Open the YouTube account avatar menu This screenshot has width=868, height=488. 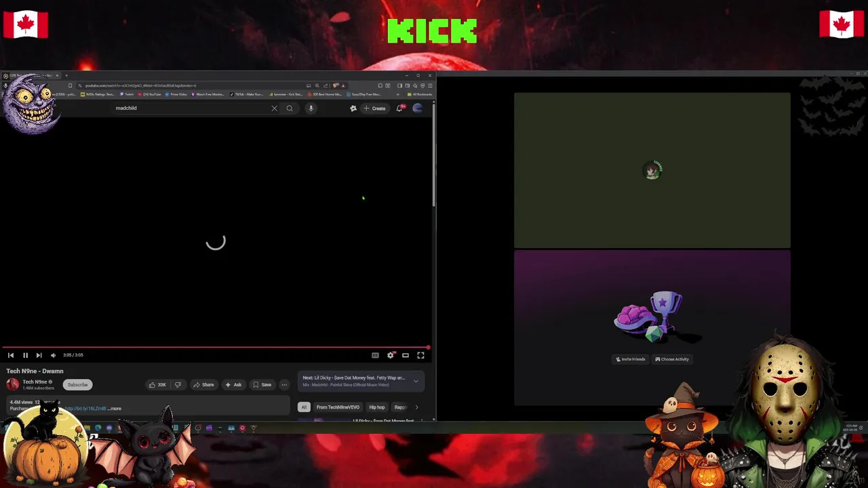417,108
